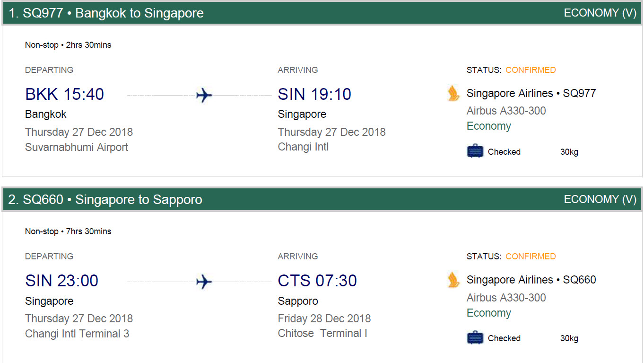
Task: Click the BKK 15:40 departure time
Action: click(64, 94)
